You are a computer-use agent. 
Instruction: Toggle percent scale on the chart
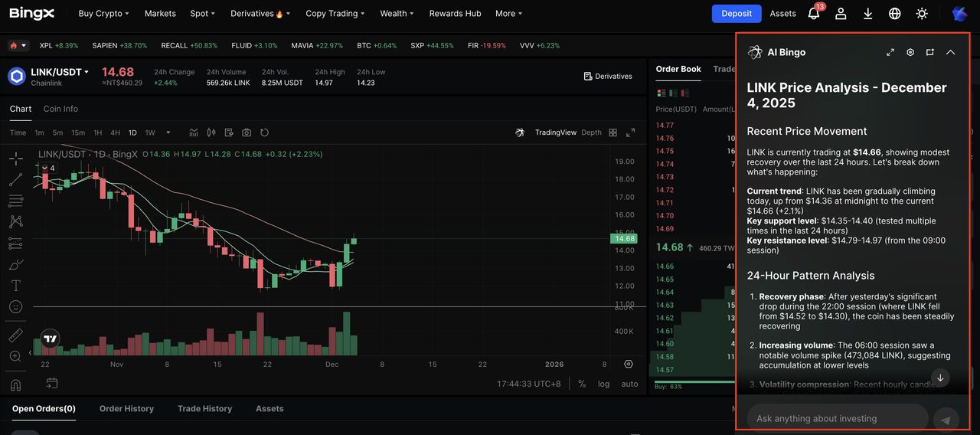[582, 384]
